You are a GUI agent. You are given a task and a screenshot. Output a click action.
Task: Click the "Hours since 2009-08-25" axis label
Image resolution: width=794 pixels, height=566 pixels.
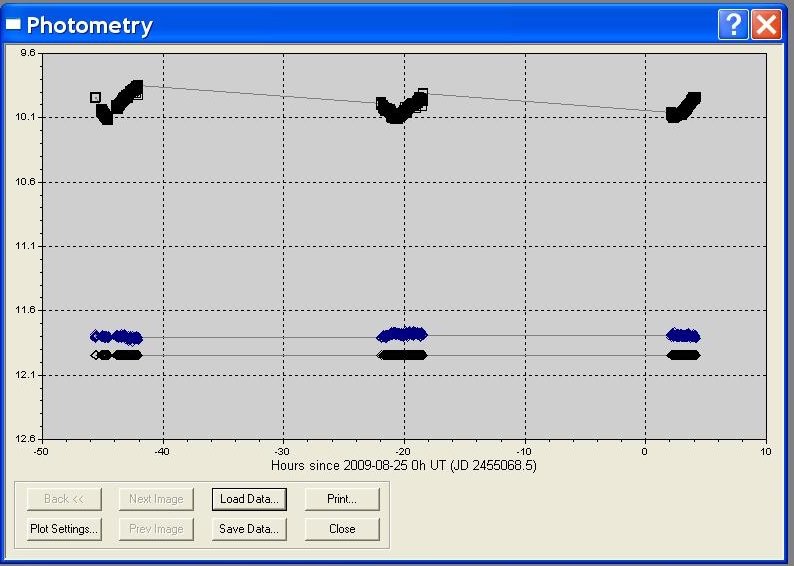pos(404,465)
